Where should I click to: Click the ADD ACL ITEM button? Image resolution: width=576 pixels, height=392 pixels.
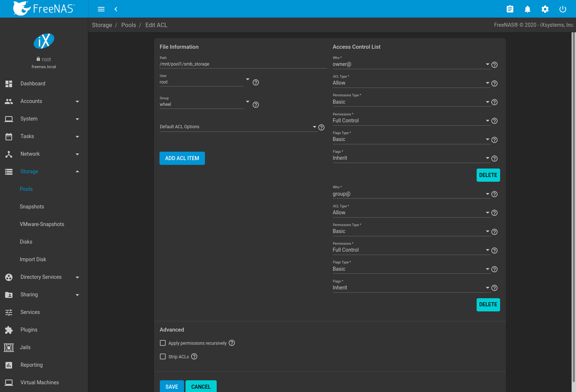pyautogui.click(x=182, y=158)
